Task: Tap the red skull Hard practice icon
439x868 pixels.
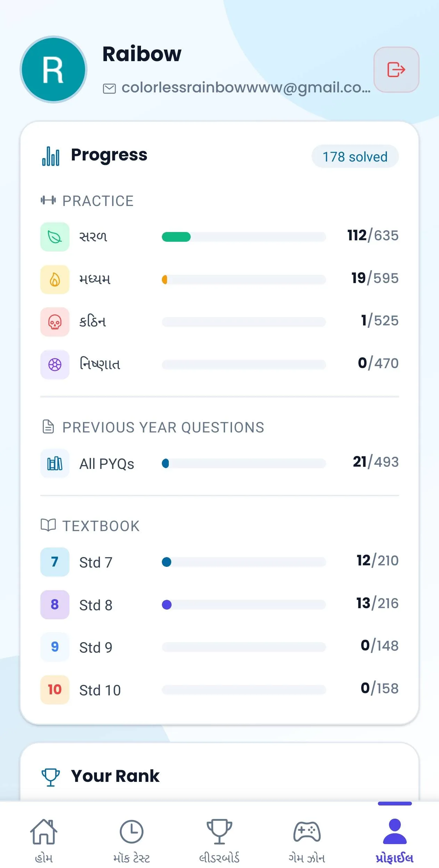Action: pyautogui.click(x=55, y=322)
